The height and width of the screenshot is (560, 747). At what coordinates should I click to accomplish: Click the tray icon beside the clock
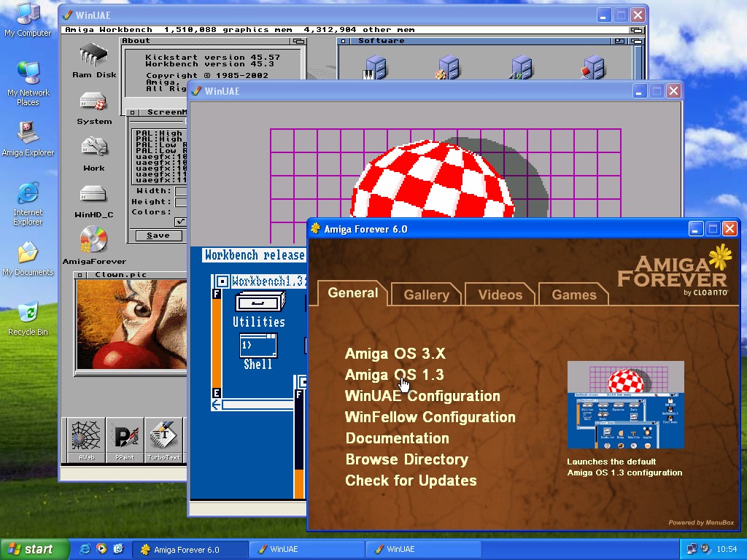pyautogui.click(x=705, y=549)
